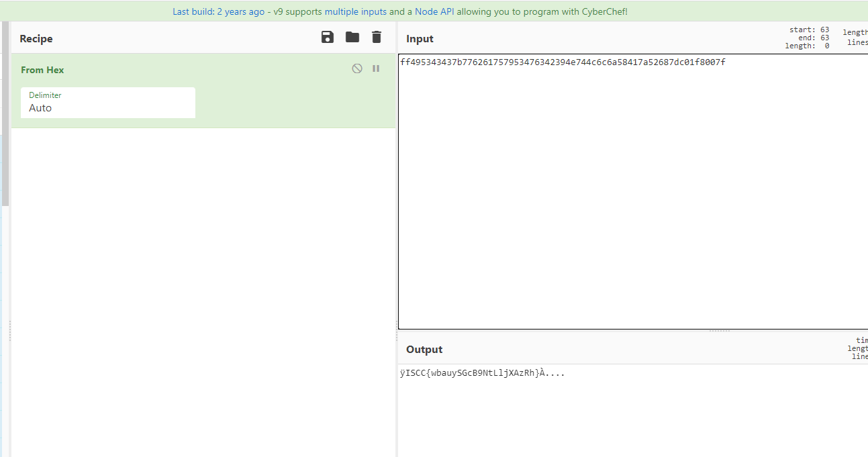Viewport: 868px width, 457px height.
Task: Disable the From Hex operation
Action: (357, 68)
